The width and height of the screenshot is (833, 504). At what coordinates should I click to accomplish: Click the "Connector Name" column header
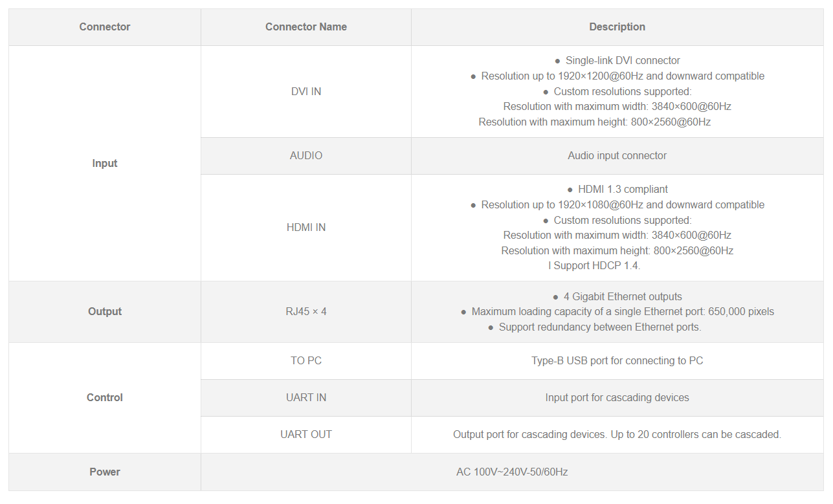(306, 27)
